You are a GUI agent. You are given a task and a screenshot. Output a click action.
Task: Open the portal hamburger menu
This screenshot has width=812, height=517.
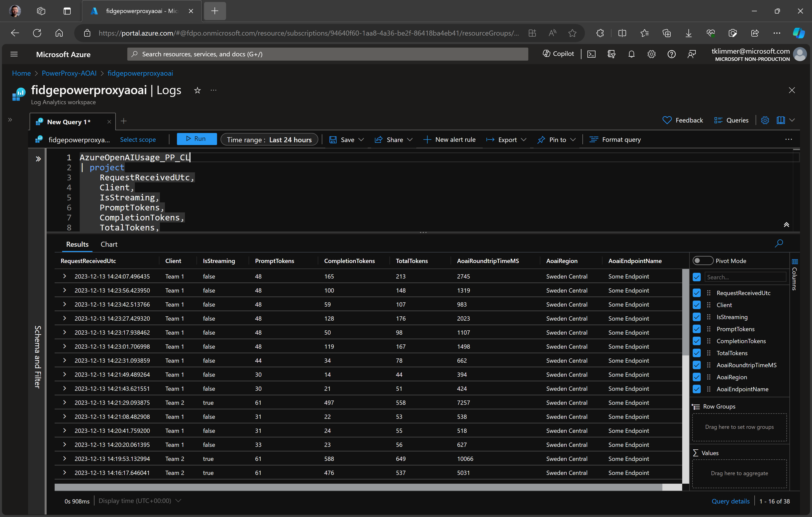coord(14,54)
